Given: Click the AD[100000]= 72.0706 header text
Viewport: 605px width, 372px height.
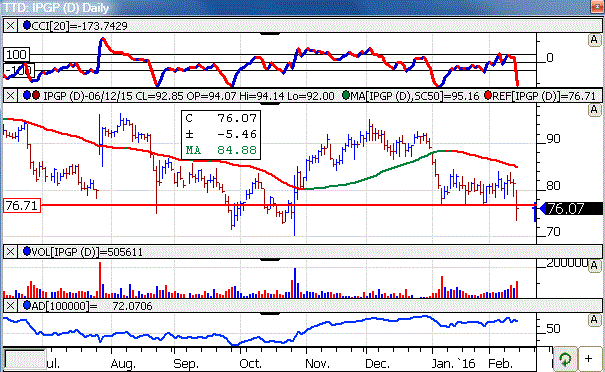Looking at the screenshot, I should [x=92, y=306].
